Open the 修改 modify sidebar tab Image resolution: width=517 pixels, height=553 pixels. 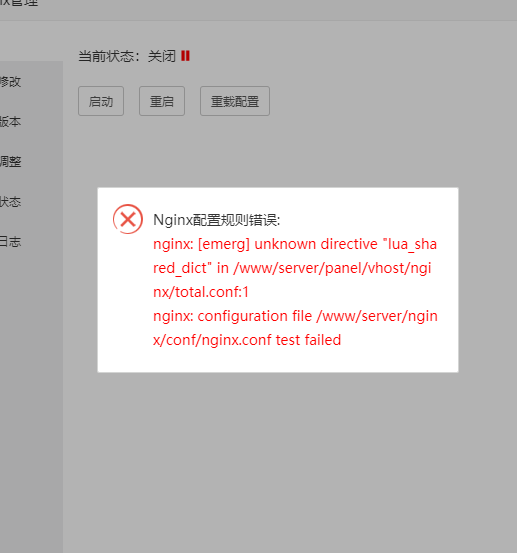(x=11, y=82)
